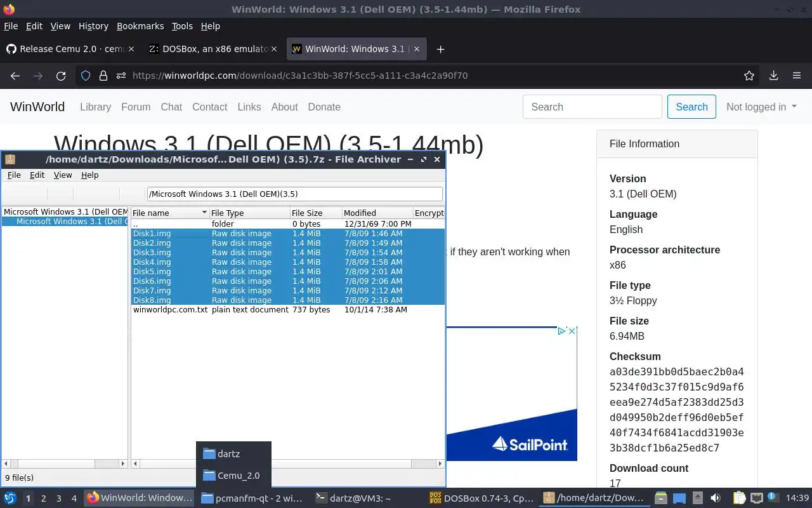Open Firefox hamburger application menu
The width and height of the screenshot is (812, 508).
tap(797, 76)
